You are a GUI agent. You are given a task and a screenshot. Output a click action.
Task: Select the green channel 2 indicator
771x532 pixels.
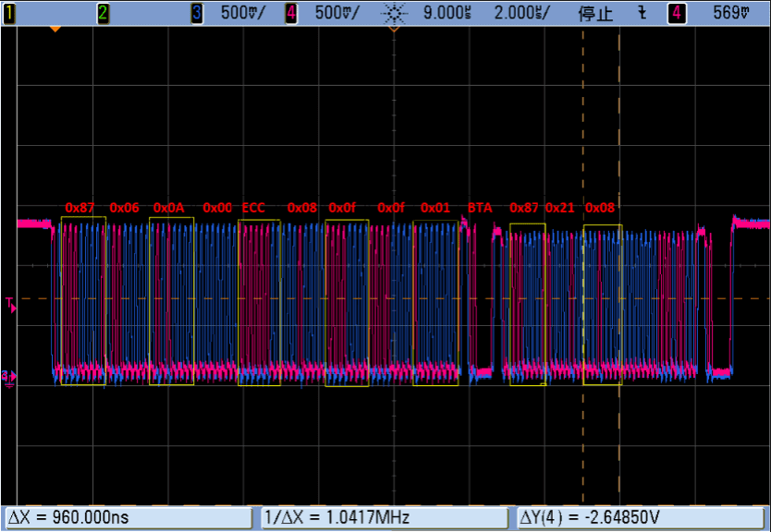pos(104,13)
